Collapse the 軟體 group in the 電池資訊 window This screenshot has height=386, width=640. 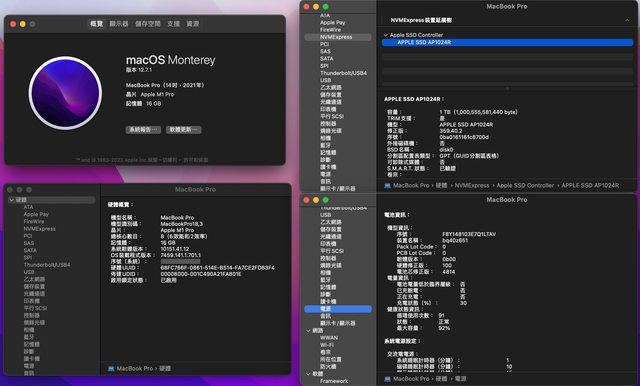pos(308,374)
